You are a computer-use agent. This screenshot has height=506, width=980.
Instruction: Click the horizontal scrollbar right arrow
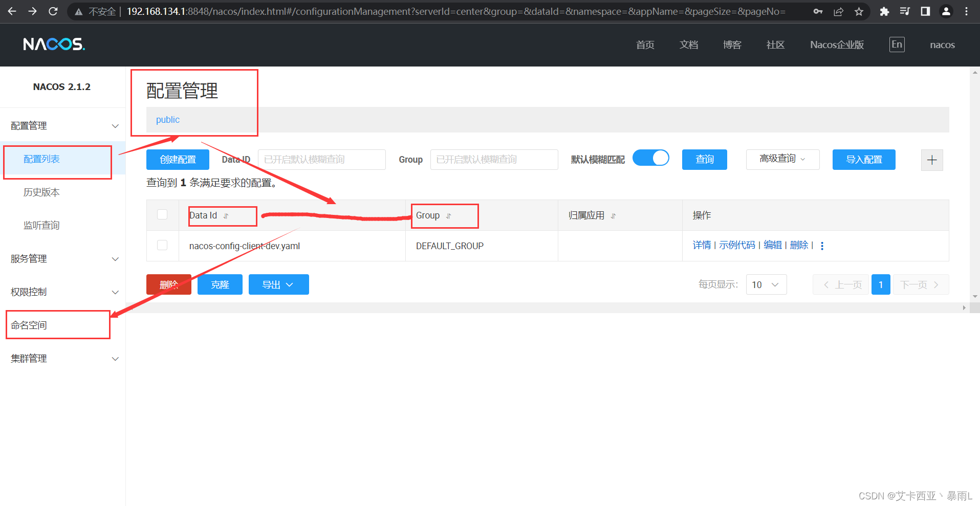point(964,308)
